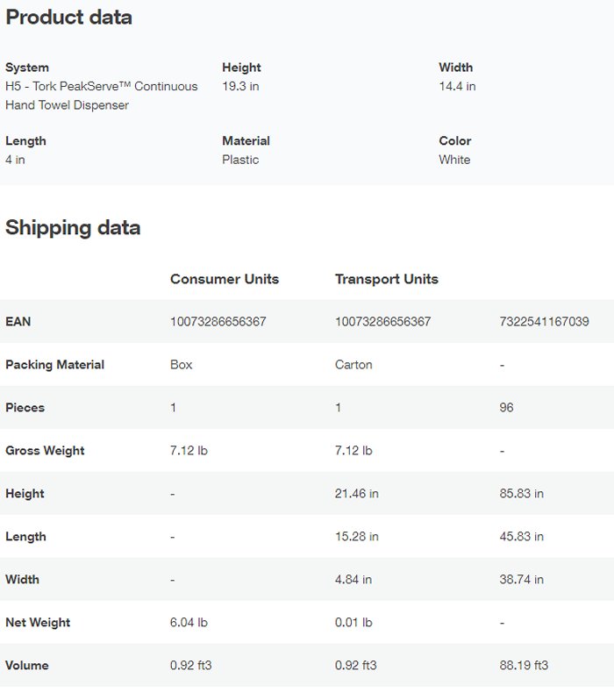Select the 85.83 in height value
Screen dimensions: 614x700
click(522, 494)
